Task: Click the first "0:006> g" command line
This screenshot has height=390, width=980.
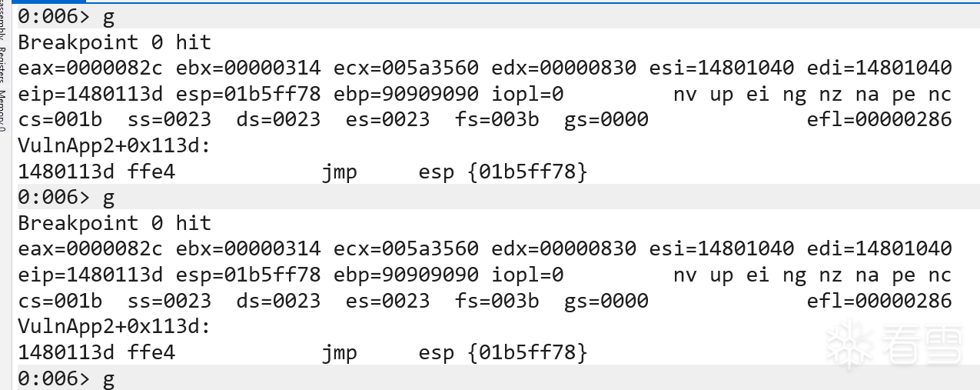Action: point(66,15)
